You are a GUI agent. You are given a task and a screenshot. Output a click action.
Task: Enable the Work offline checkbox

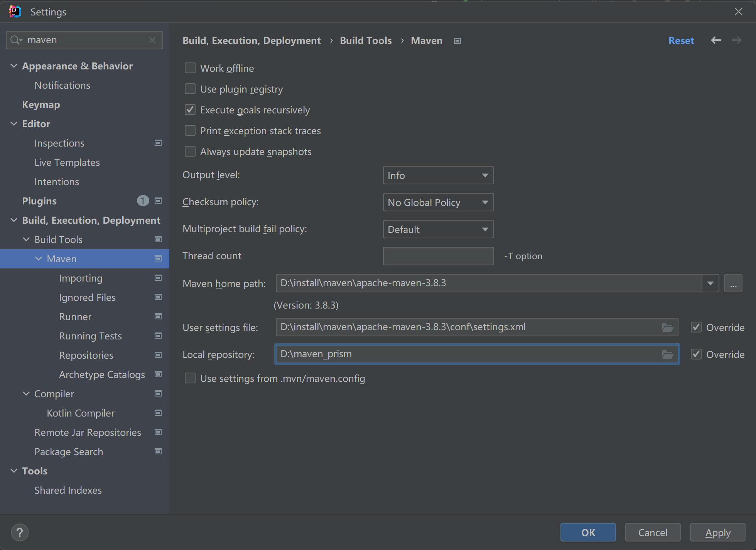pos(190,68)
